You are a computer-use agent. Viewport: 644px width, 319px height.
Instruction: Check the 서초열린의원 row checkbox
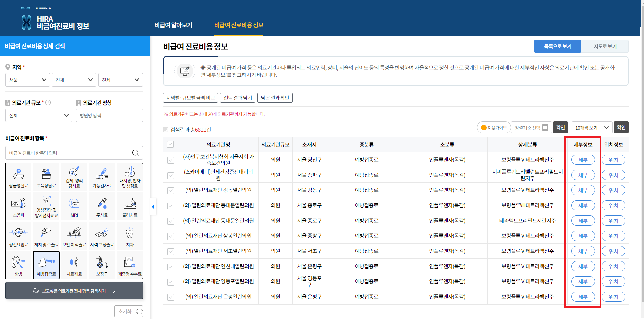(171, 251)
